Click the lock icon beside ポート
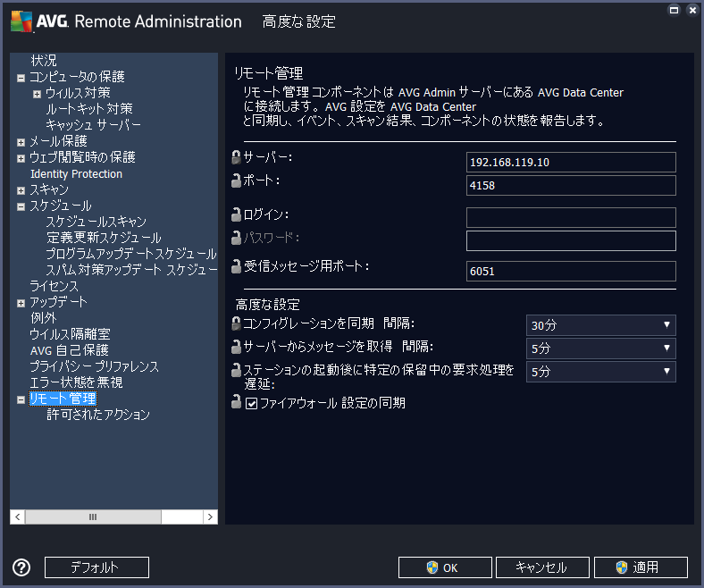 coord(236,181)
